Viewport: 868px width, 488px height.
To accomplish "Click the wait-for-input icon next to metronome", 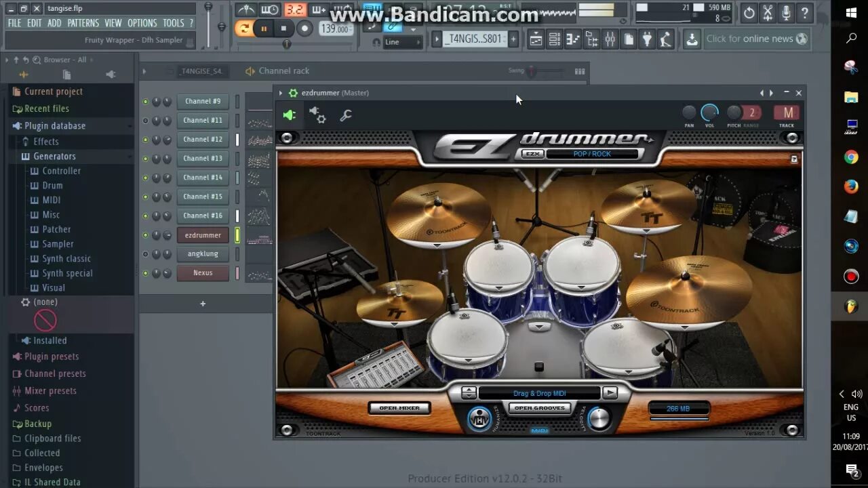I will pos(270,9).
